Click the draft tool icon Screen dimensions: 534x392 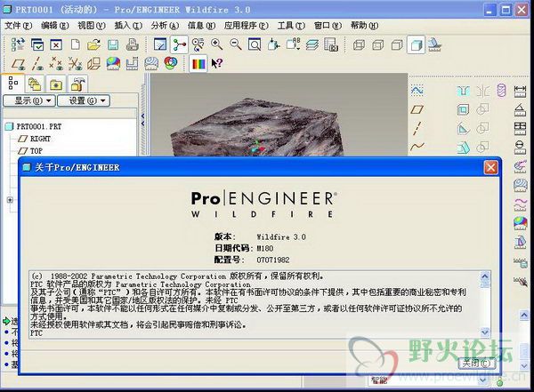tap(463, 147)
